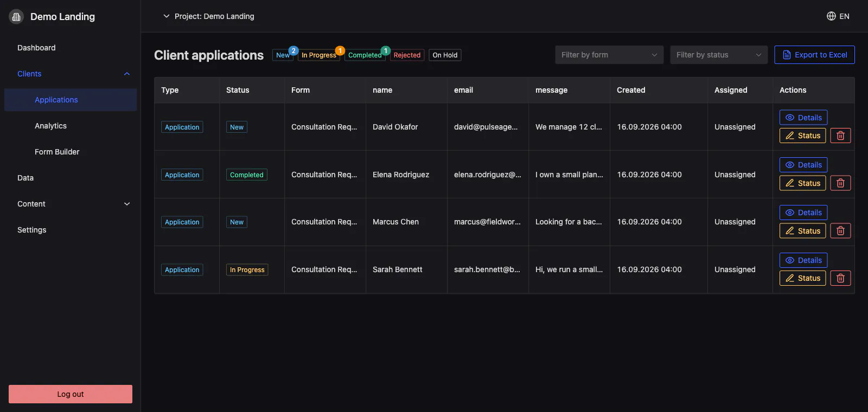Open Details for Marcus Chen
868x412 pixels.
point(803,213)
